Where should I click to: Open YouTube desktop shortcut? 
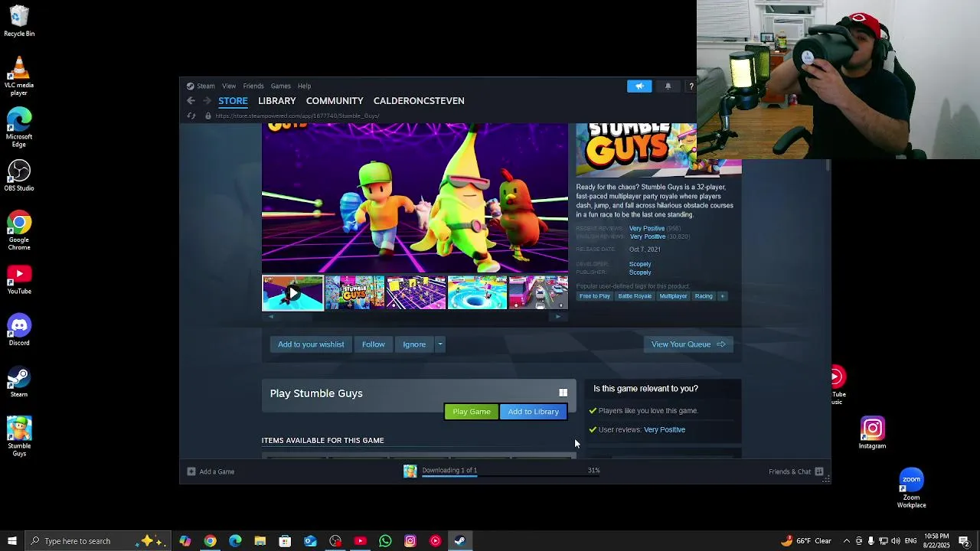coord(19,279)
